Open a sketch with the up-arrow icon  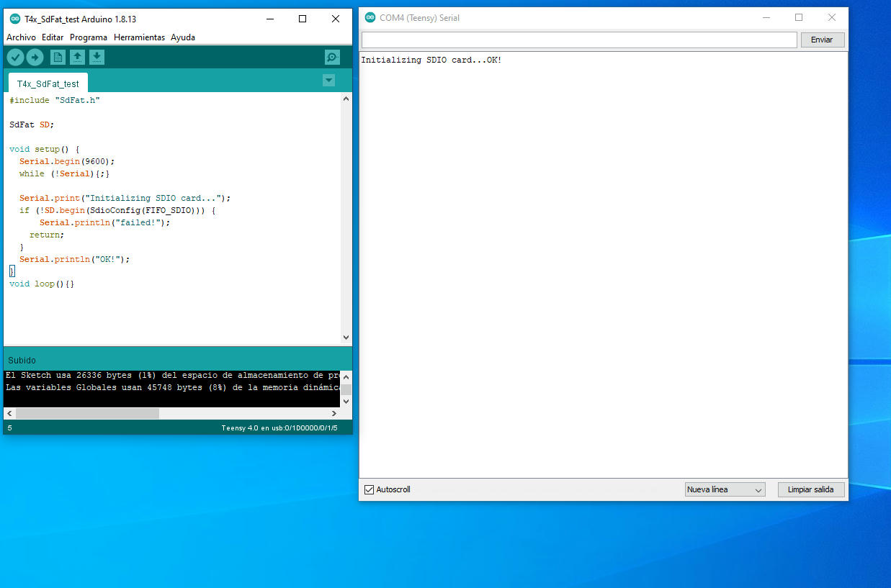(x=77, y=58)
